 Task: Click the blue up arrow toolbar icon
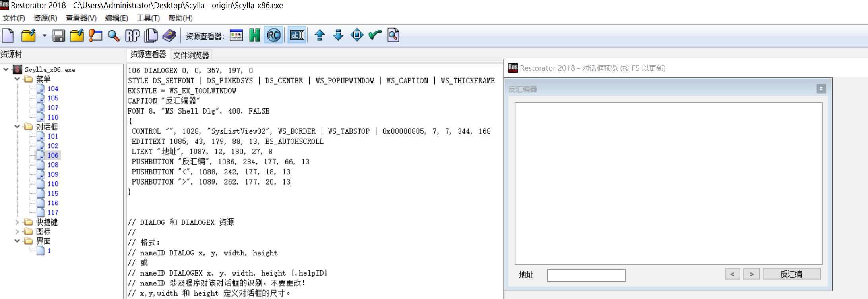320,35
